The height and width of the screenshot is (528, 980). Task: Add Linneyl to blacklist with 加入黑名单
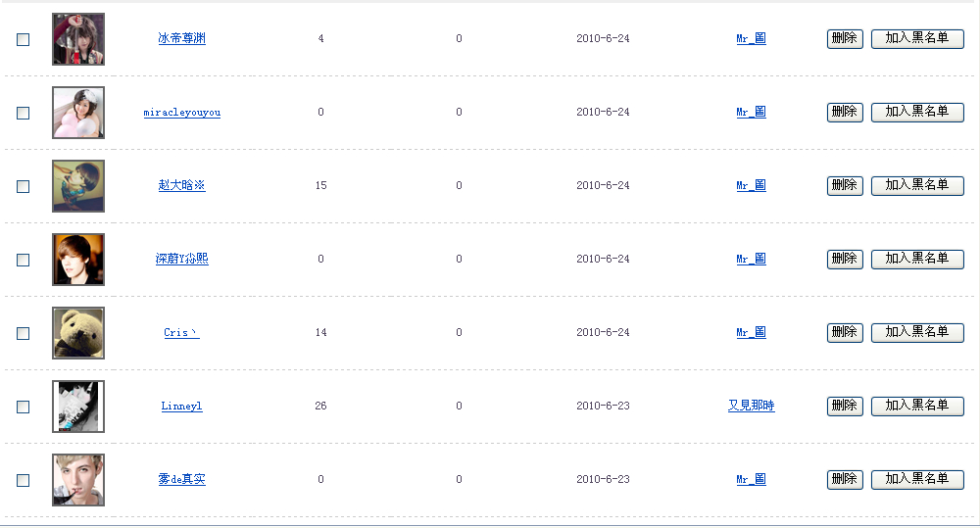(917, 406)
